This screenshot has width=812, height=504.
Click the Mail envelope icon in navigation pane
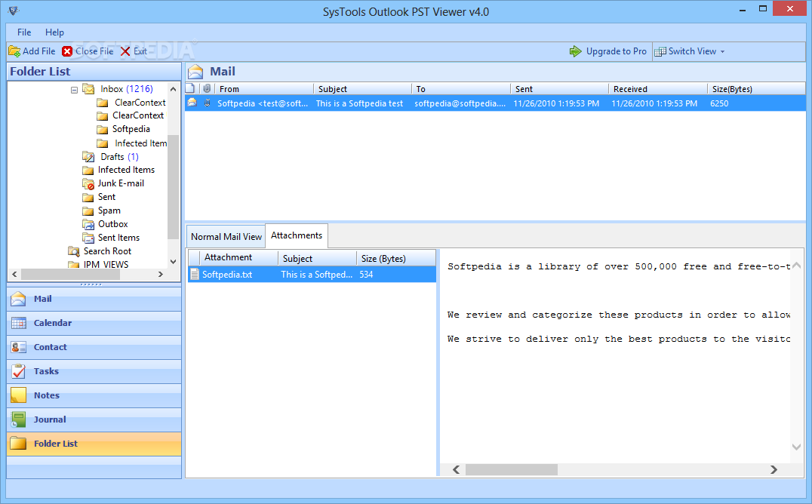(x=18, y=299)
